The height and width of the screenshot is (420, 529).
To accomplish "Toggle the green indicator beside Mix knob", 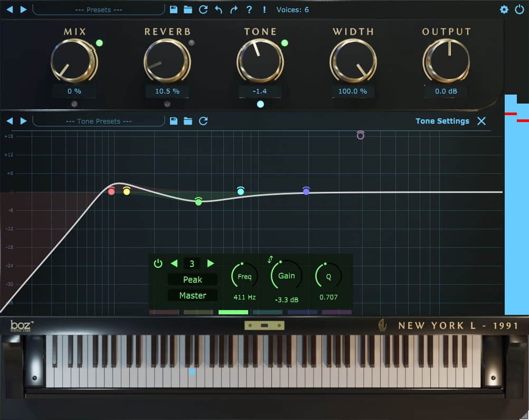I will point(99,43).
